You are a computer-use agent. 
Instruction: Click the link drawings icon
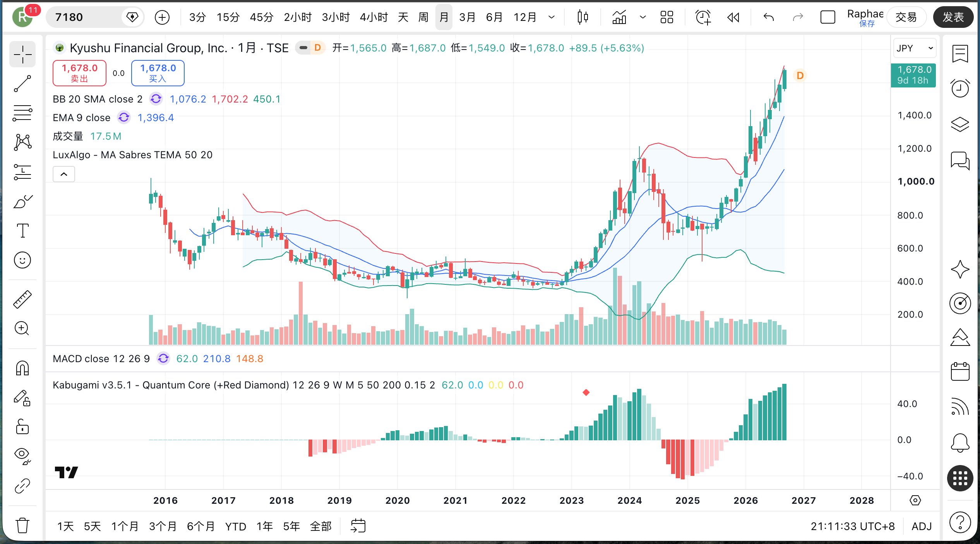click(x=22, y=486)
